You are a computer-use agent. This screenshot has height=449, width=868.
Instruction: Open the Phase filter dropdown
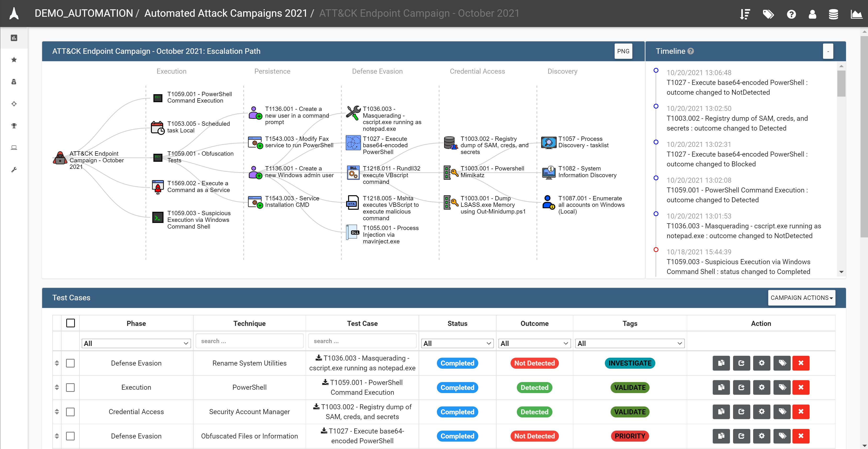click(136, 343)
